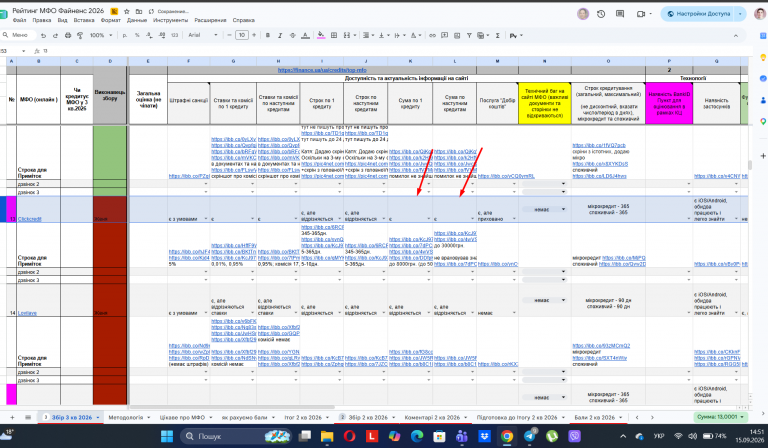Open the text color picker

[305, 35]
